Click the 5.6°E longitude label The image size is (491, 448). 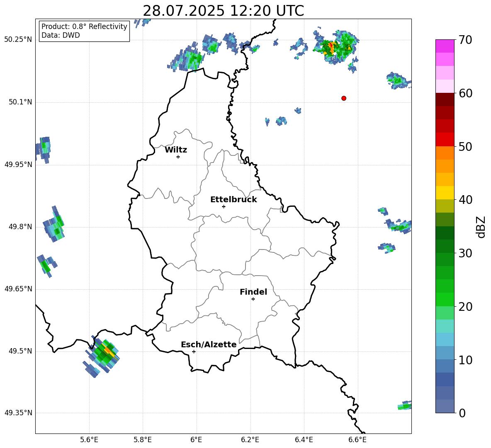coord(89,440)
